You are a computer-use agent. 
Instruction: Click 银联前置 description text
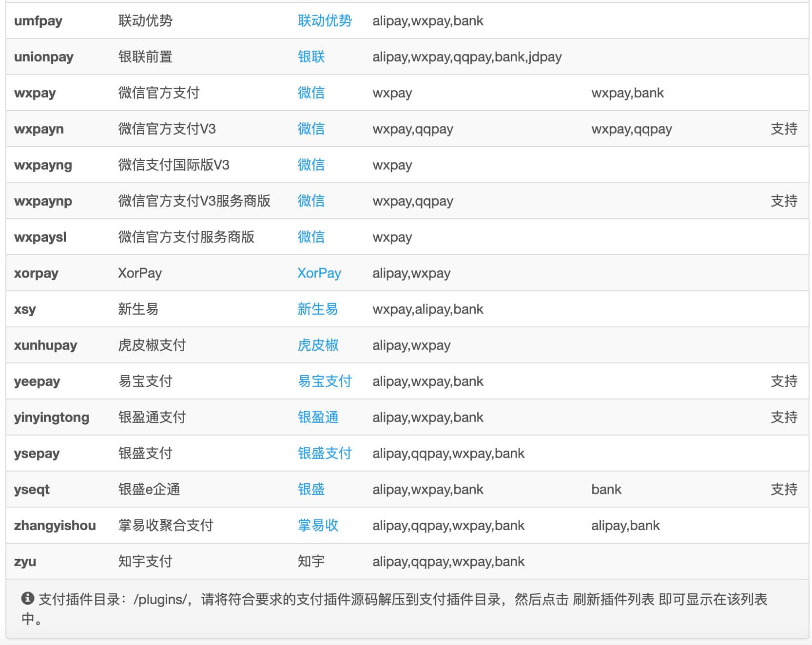(145, 57)
